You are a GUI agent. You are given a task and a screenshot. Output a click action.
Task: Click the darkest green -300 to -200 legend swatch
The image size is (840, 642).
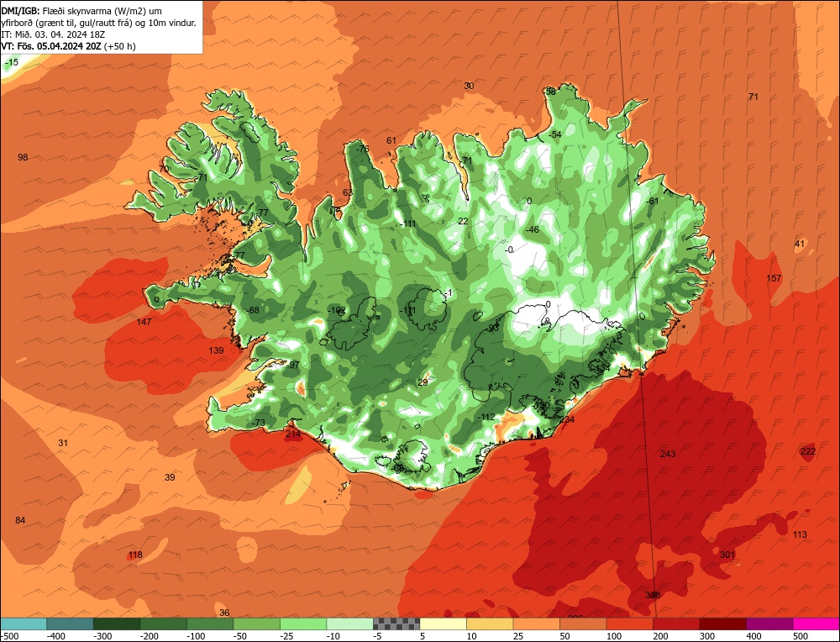point(117,624)
